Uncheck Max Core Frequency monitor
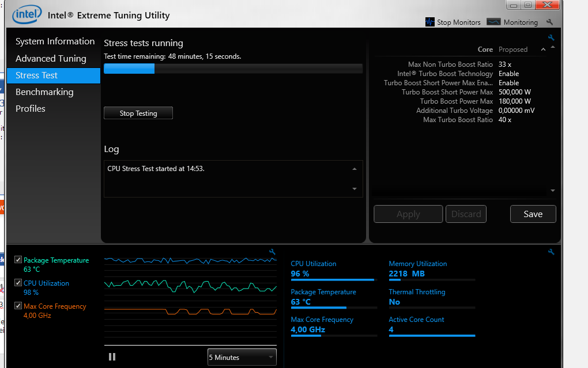 point(18,305)
